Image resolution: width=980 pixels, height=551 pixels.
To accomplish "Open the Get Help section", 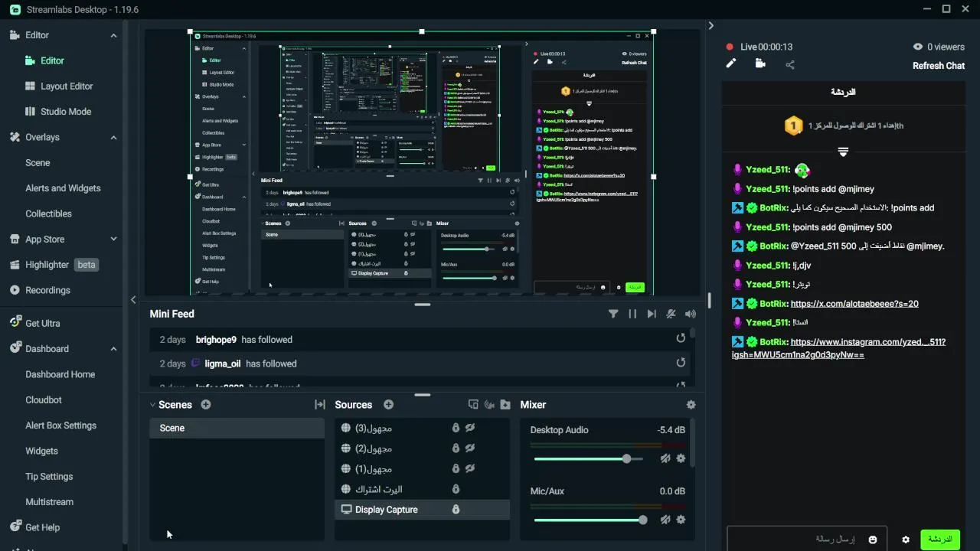I will (x=43, y=527).
